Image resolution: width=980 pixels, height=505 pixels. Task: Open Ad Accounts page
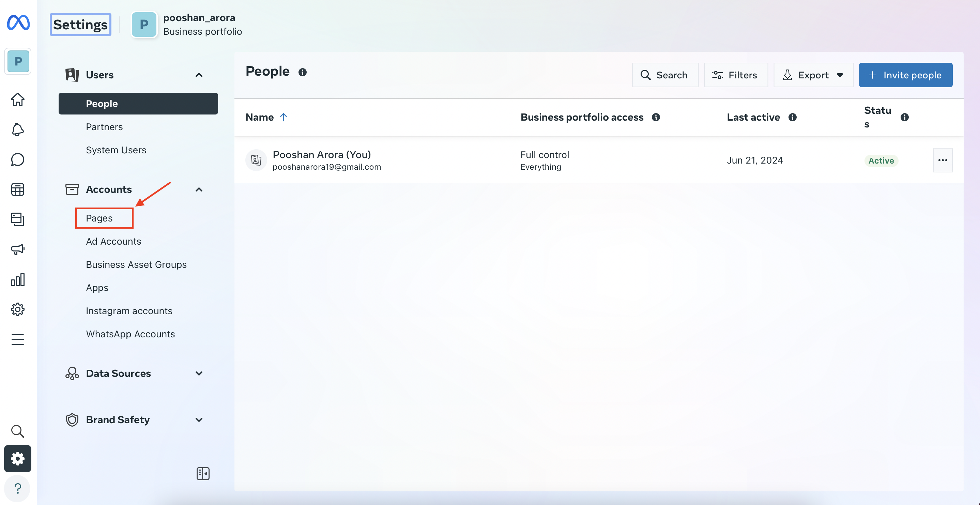113,241
